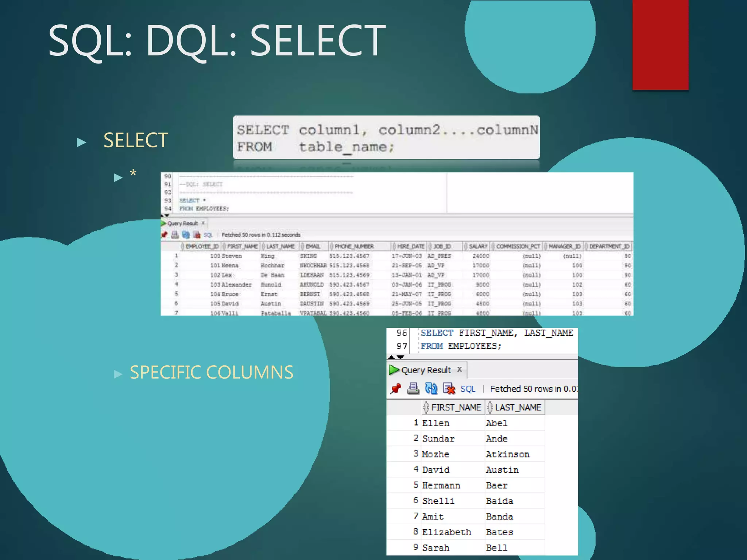Click the printer icon in the upper Query Result toolbar
747x560 pixels.
(x=175, y=235)
